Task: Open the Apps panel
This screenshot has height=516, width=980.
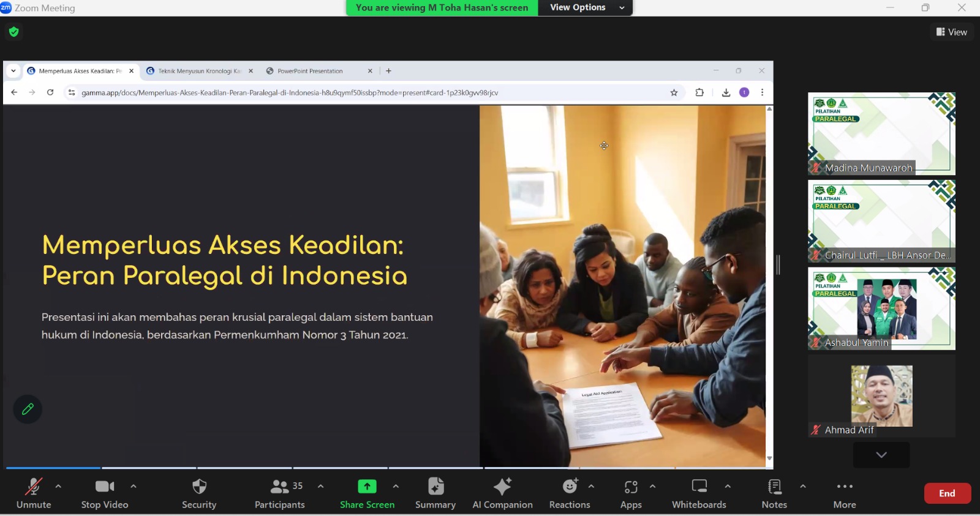Action: pos(631,493)
